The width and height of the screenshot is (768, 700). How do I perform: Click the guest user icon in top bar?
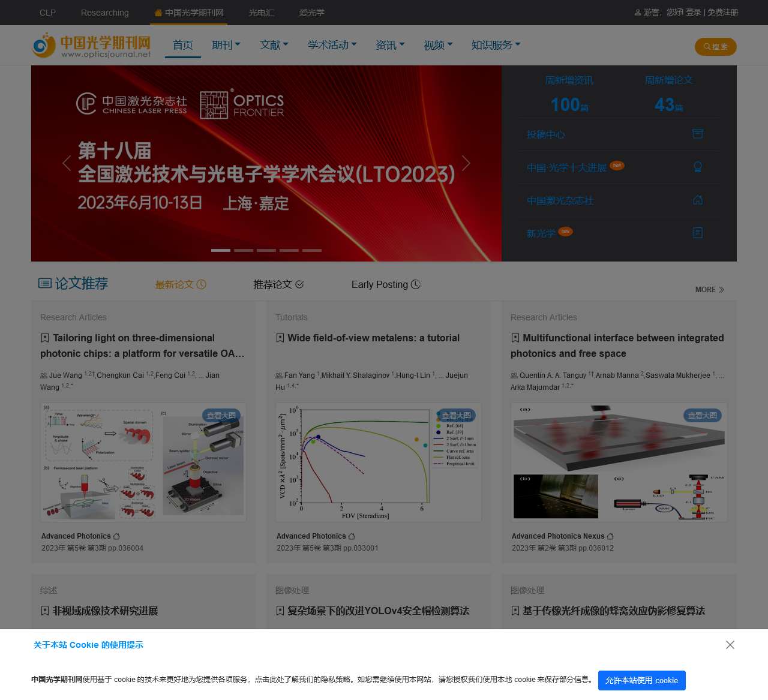tap(637, 13)
